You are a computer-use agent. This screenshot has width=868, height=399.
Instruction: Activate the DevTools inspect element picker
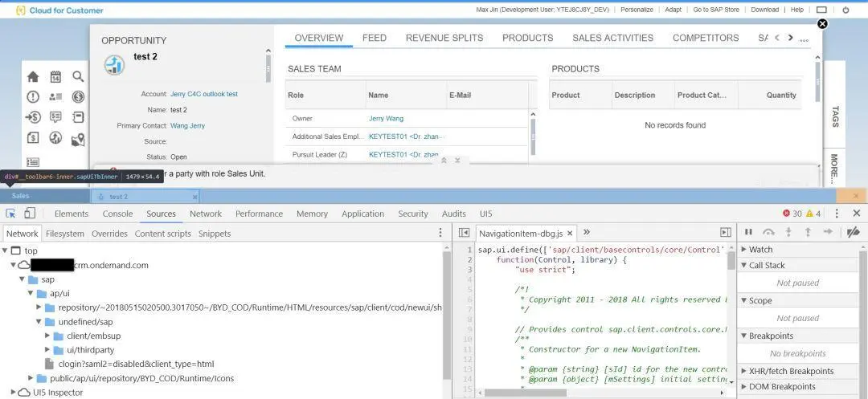pos(11,214)
